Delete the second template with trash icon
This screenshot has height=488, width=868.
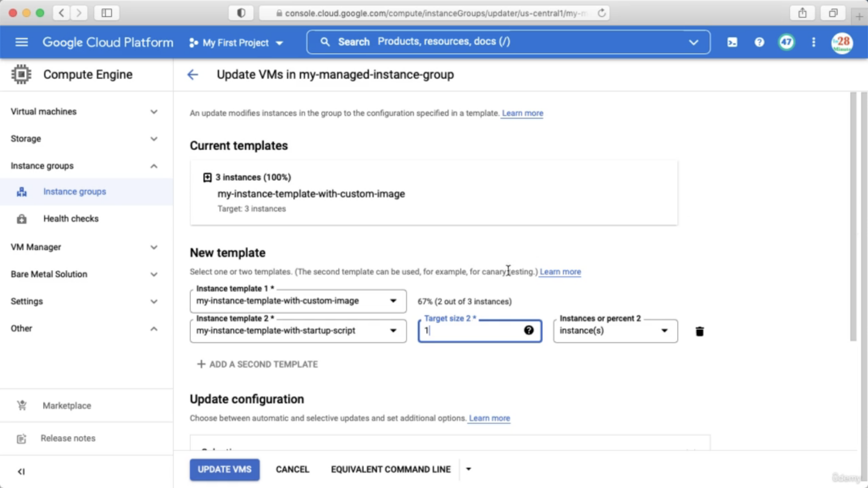click(700, 331)
